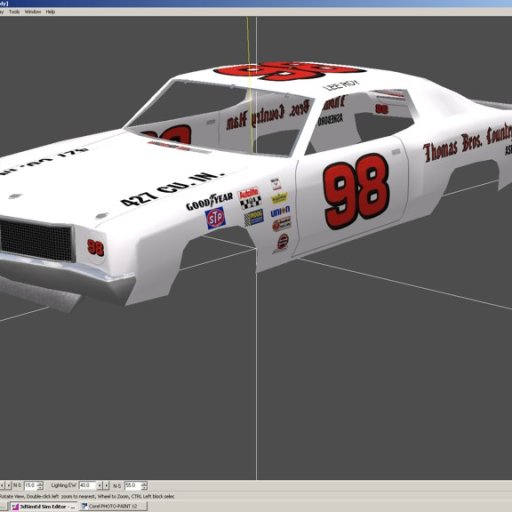Viewport: 512px width, 512px height.
Task: Click the view N-S value field showing 15.0
Action: pos(30,485)
